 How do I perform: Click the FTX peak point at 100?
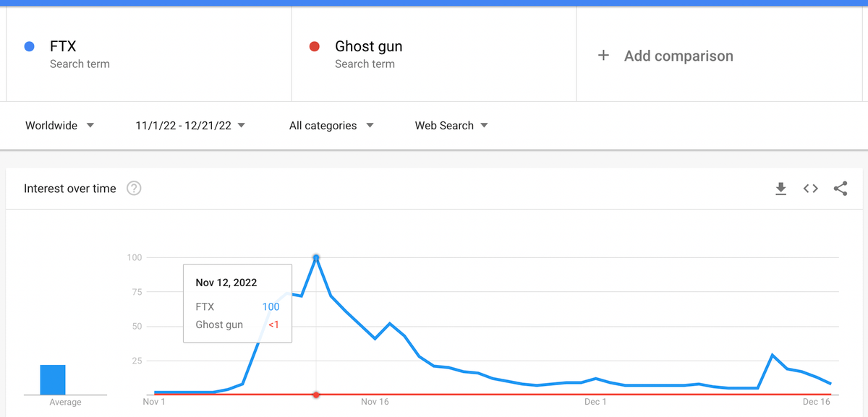pos(316,257)
